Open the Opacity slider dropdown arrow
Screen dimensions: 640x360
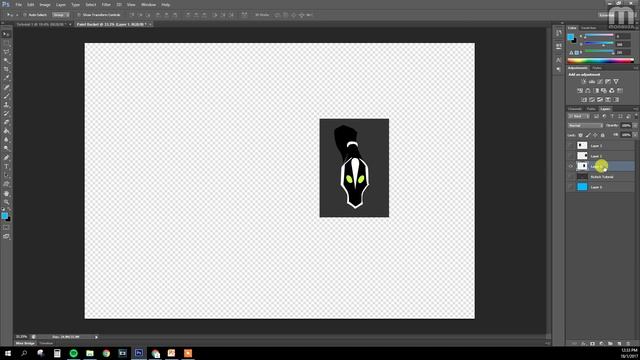(635, 126)
